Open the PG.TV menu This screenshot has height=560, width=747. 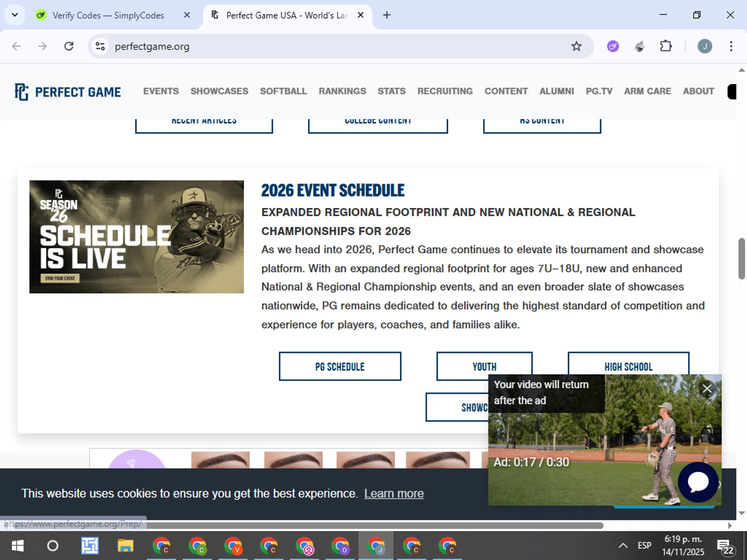point(599,91)
